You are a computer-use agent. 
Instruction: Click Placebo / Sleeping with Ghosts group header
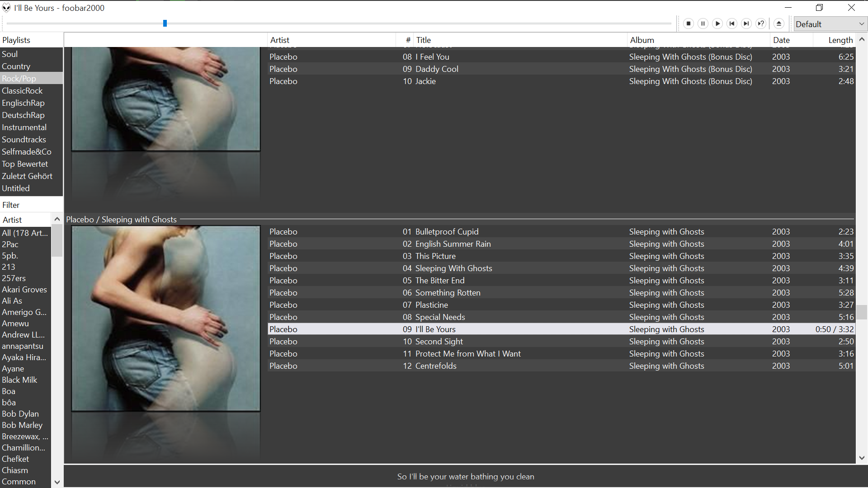coord(460,220)
